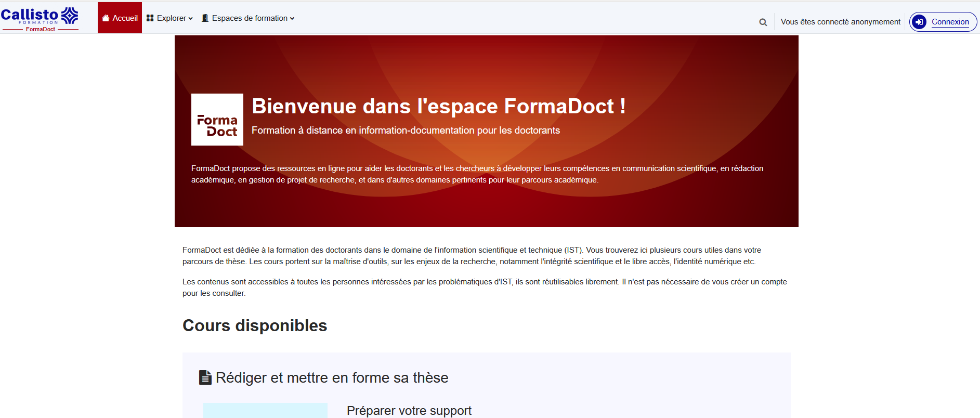
Task: Open the 'Préparer votre support' course
Action: 409,411
